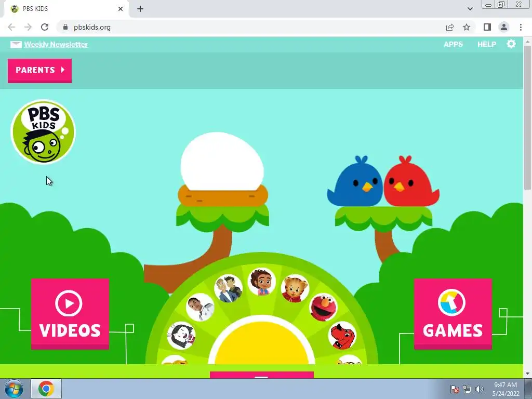Viewport: 532px width, 399px height.
Task: Select the black-haired cartoon girl circle
Action: (181, 336)
